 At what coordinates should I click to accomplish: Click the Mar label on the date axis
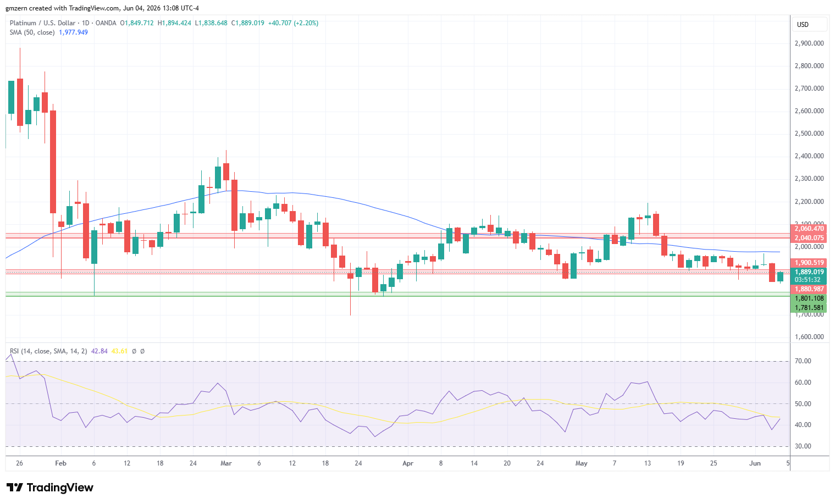click(226, 463)
